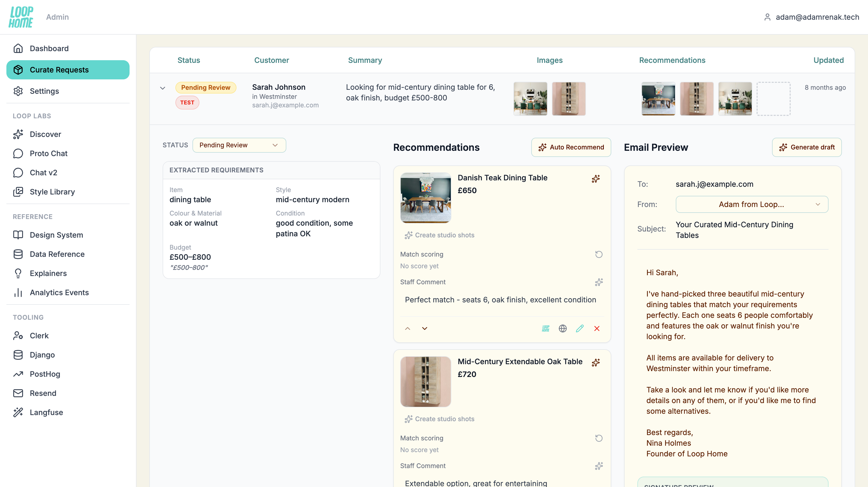Click the email subject line text
This screenshot has width=868, height=487.
[734, 230]
